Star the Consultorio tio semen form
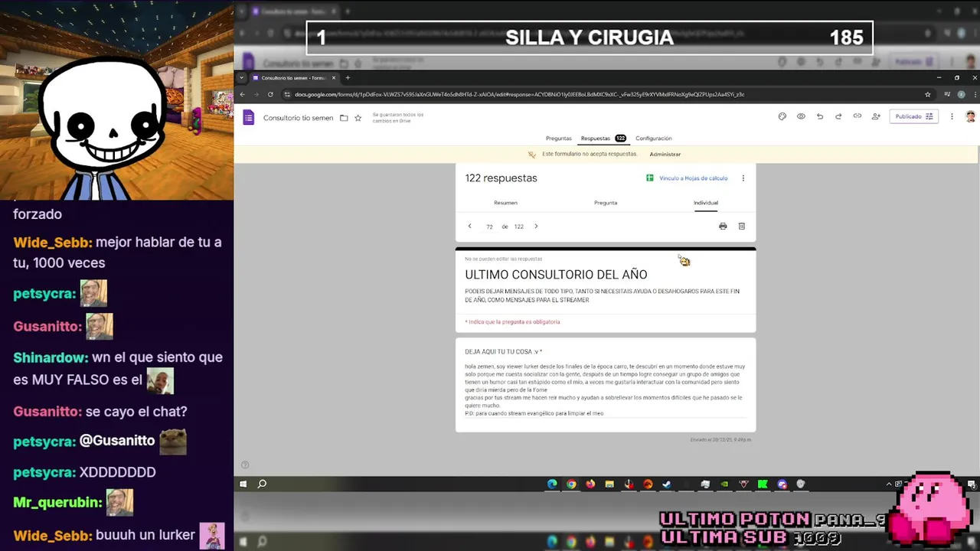This screenshot has width=980, height=551. pyautogui.click(x=358, y=118)
